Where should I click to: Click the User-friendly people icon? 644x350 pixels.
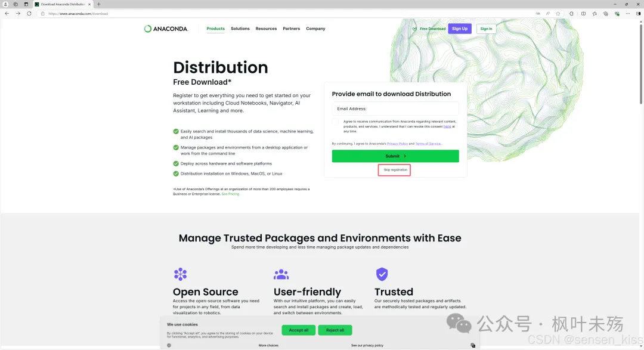[x=281, y=274]
